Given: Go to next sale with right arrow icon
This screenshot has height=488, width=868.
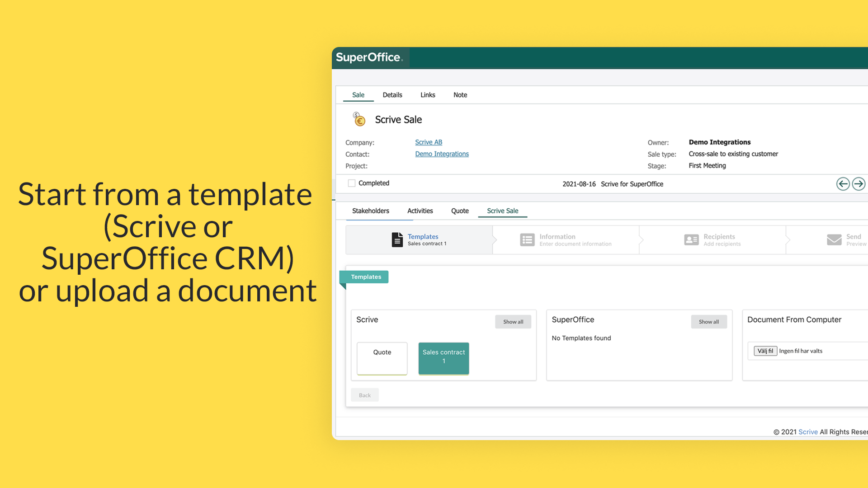Looking at the screenshot, I should pyautogui.click(x=859, y=184).
